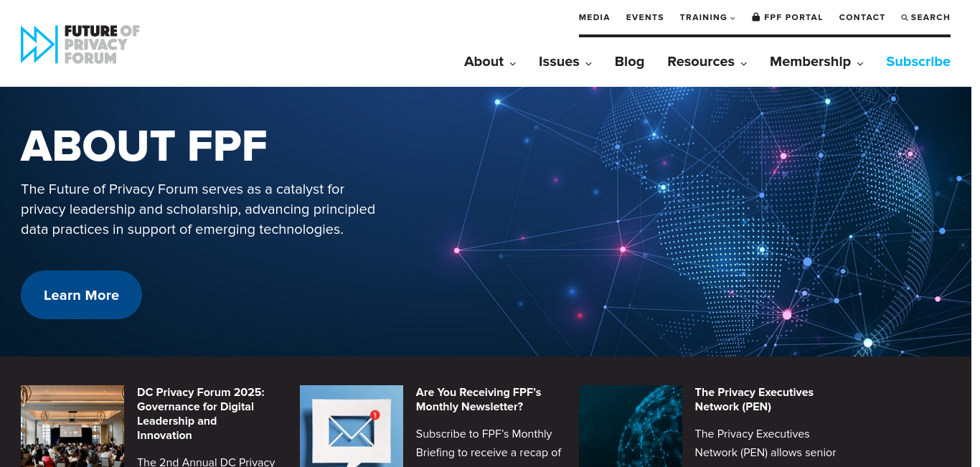Click the Privacy Executives Network globe thumbnail
The height and width of the screenshot is (467, 980).
(x=631, y=426)
